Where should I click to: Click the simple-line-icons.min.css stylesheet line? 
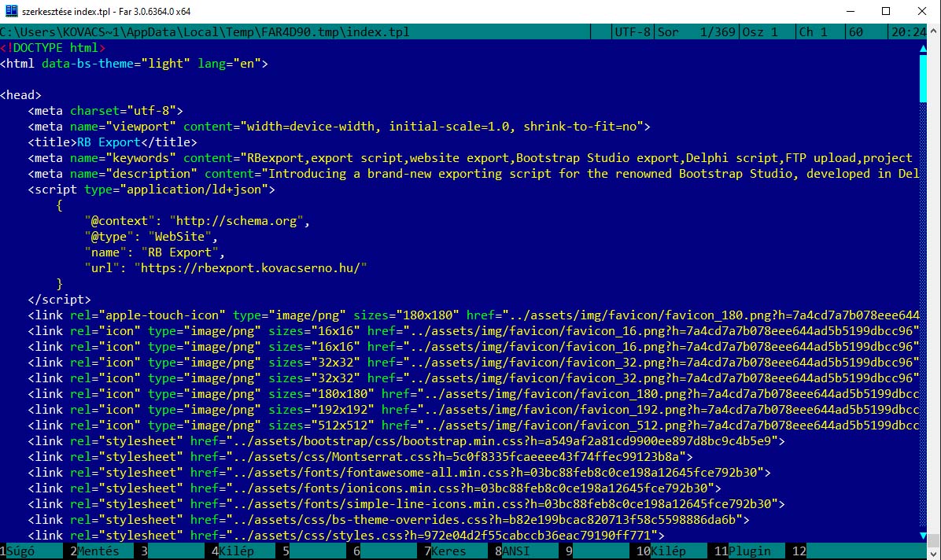(x=406, y=503)
